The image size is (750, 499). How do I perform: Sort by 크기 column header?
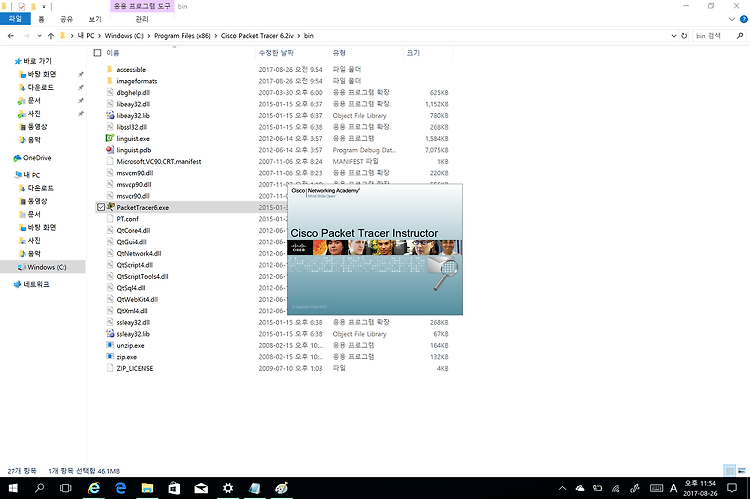[413, 53]
